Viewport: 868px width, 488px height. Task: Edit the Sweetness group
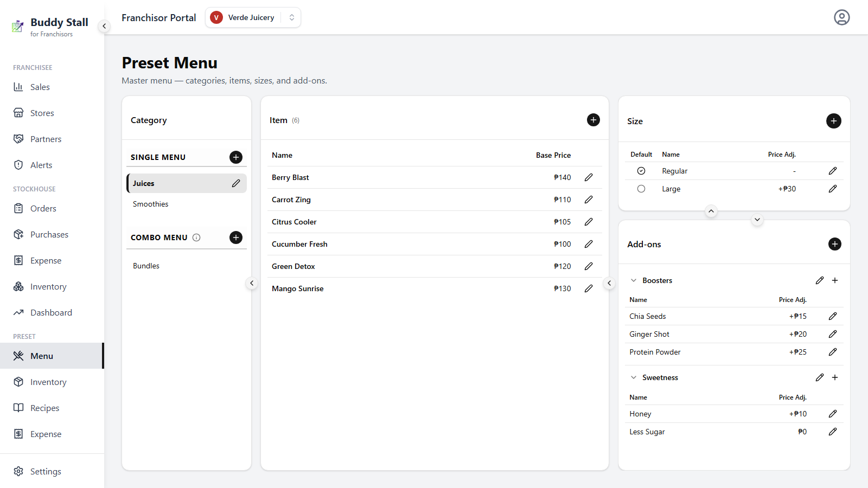tap(820, 377)
